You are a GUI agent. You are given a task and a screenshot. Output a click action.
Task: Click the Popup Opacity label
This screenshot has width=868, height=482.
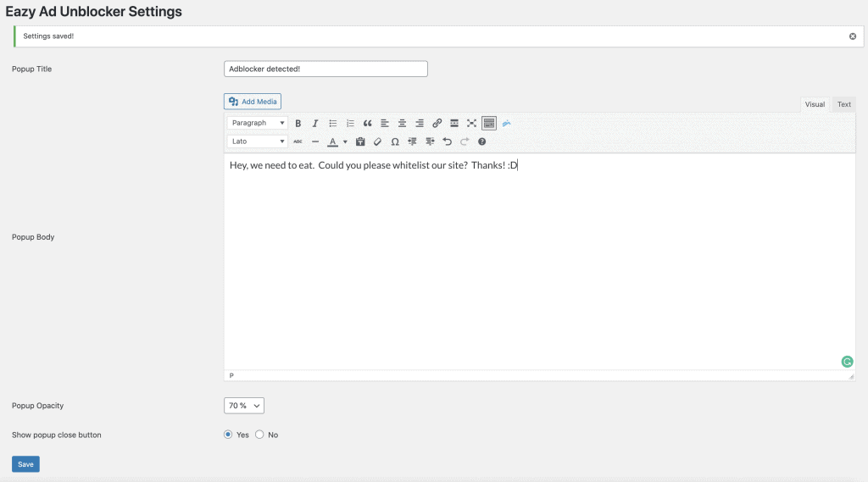click(37, 406)
